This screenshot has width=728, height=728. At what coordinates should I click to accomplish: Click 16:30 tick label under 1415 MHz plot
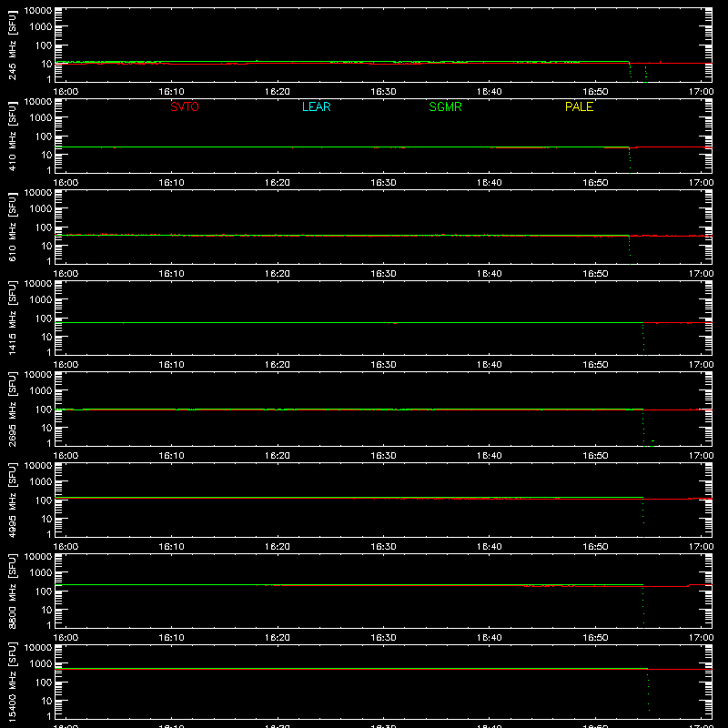[383, 365]
